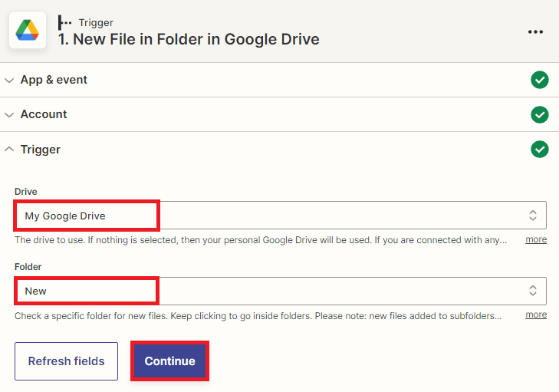Expand the Account section chevron
Image resolution: width=559 pixels, height=392 pixels.
click(x=9, y=114)
